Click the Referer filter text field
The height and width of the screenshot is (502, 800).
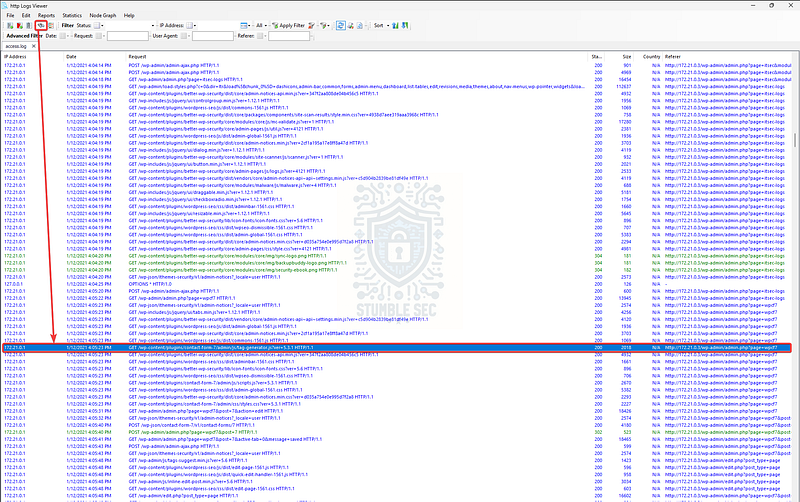click(289, 36)
